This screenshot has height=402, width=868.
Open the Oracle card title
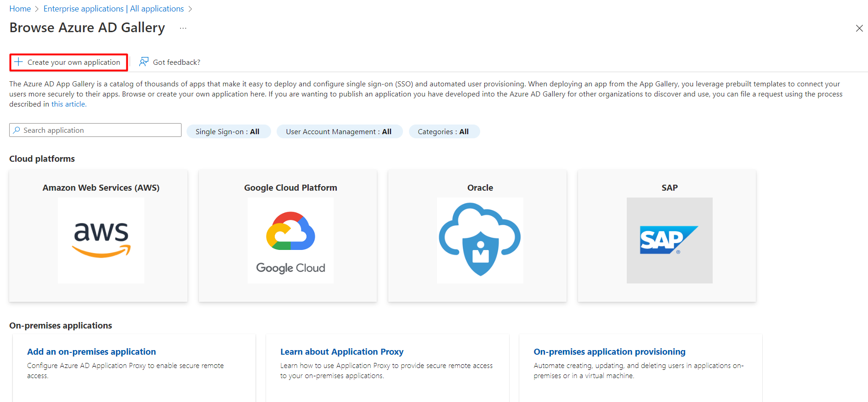point(480,187)
